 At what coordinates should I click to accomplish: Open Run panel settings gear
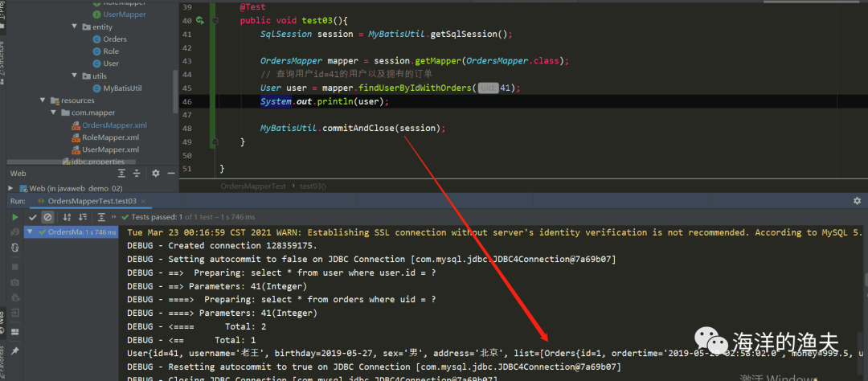point(857,200)
